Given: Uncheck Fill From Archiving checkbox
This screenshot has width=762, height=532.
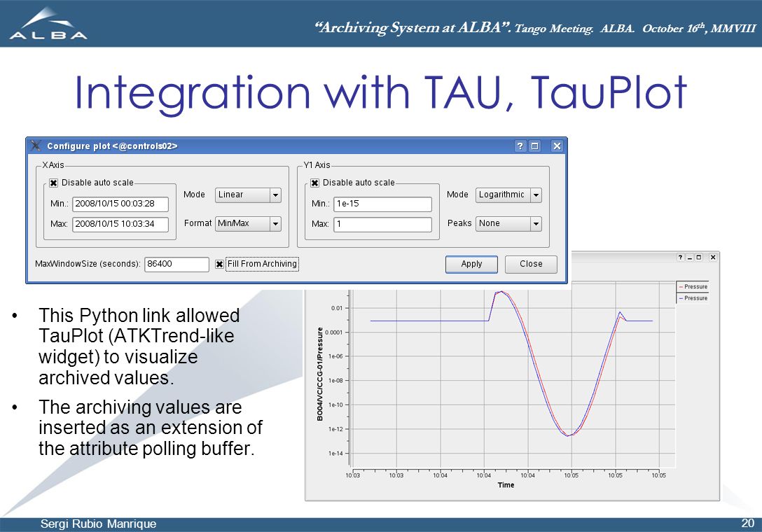Looking at the screenshot, I should click(220, 265).
